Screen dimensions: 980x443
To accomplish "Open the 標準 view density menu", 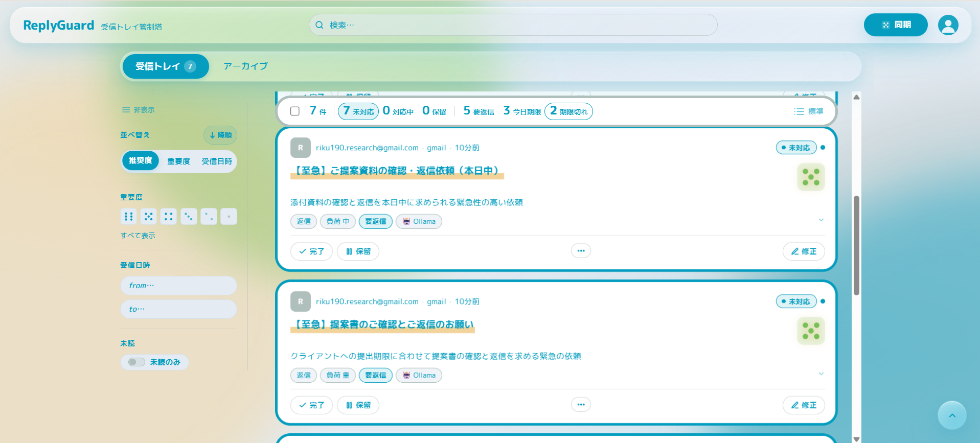I will pyautogui.click(x=808, y=111).
